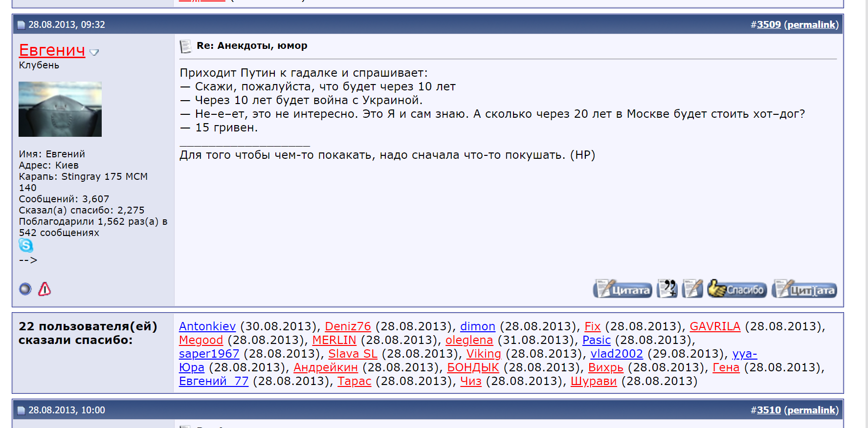The height and width of the screenshot is (428, 868).
Task: Click permalink for post 3509
Action: click(811, 24)
